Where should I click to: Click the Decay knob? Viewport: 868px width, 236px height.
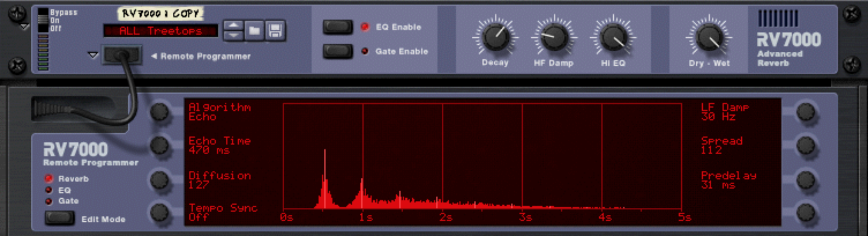point(495,37)
